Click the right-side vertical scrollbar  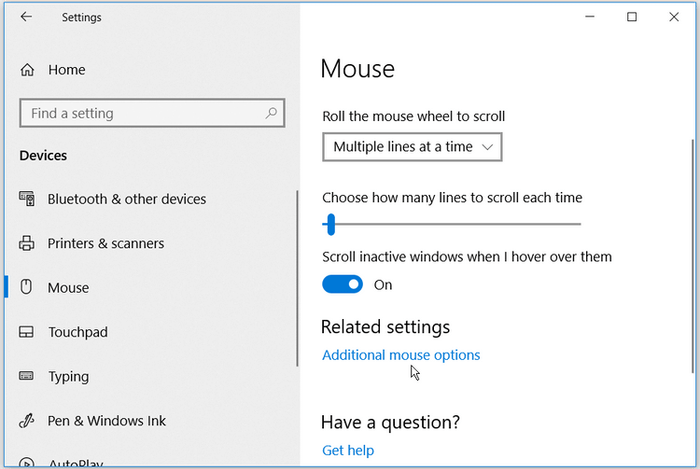pyautogui.click(x=692, y=257)
